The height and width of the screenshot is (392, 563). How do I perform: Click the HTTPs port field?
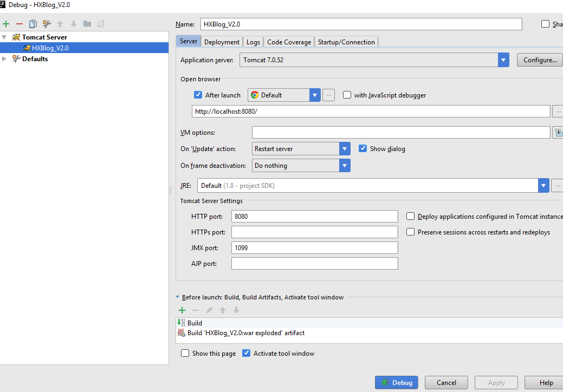click(314, 232)
